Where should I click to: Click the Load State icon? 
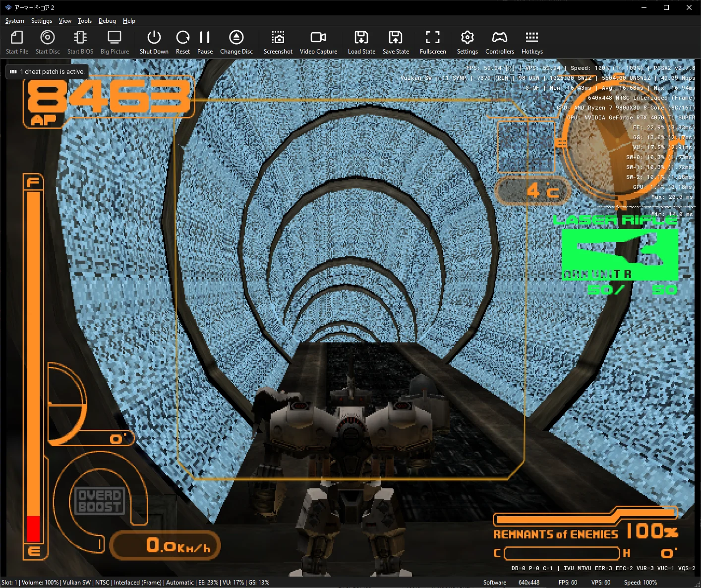pyautogui.click(x=361, y=37)
